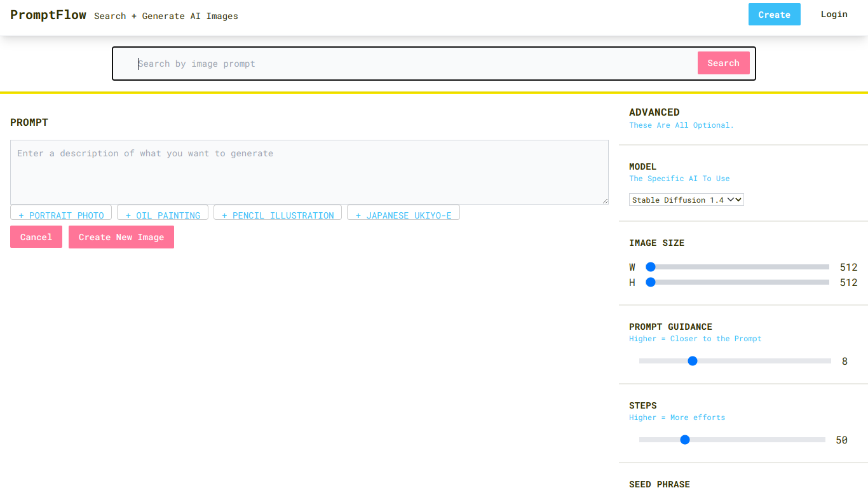Image resolution: width=868 pixels, height=488 pixels.
Task: Click the 'The Specific AI To Use' text
Action: pyautogui.click(x=679, y=179)
